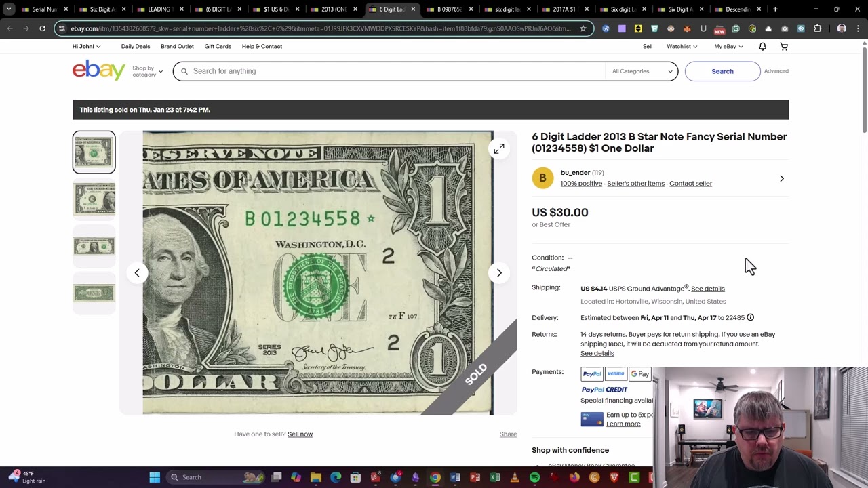Select second thumbnail image of bill

(x=94, y=199)
